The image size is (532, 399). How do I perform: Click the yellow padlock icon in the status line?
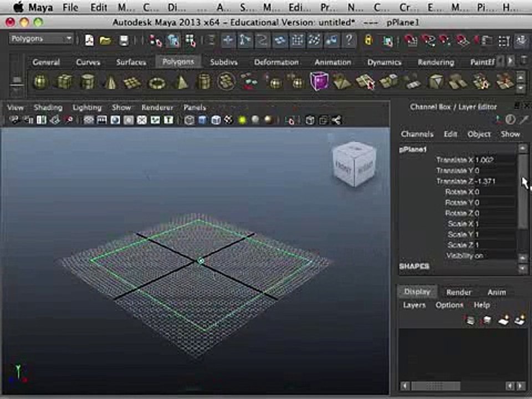(368, 40)
